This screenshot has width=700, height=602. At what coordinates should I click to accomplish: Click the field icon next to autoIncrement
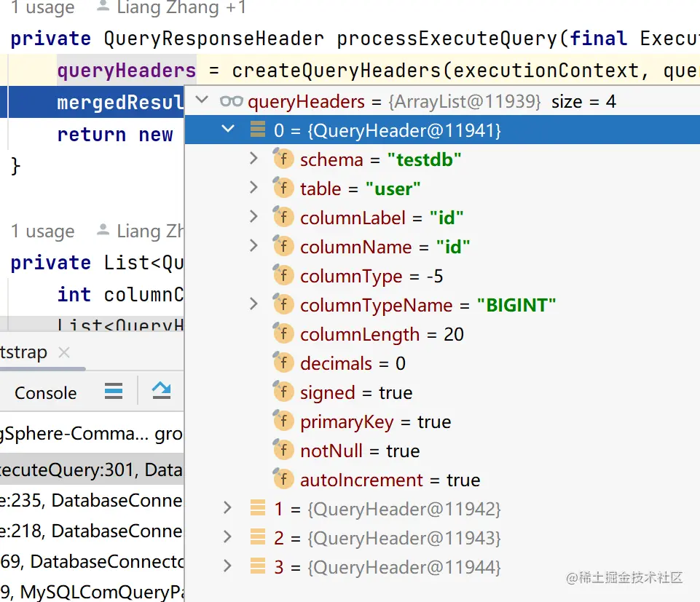pyautogui.click(x=283, y=480)
